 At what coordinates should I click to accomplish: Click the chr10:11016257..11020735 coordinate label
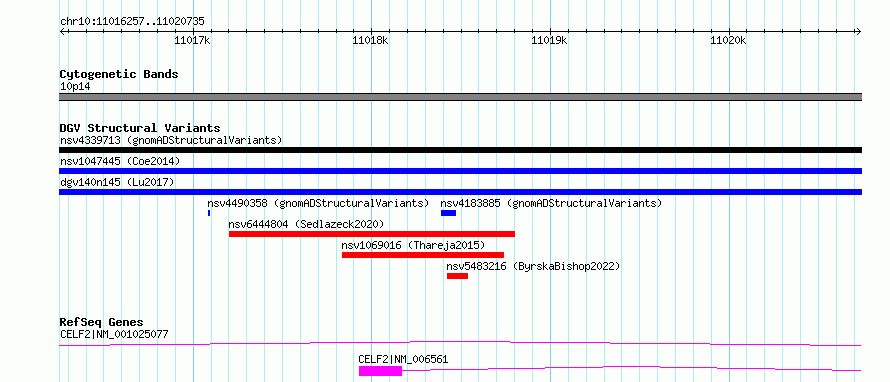point(132,22)
